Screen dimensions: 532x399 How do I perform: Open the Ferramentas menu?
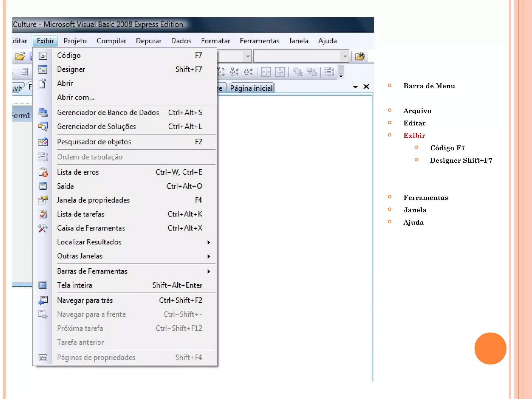pyautogui.click(x=259, y=41)
